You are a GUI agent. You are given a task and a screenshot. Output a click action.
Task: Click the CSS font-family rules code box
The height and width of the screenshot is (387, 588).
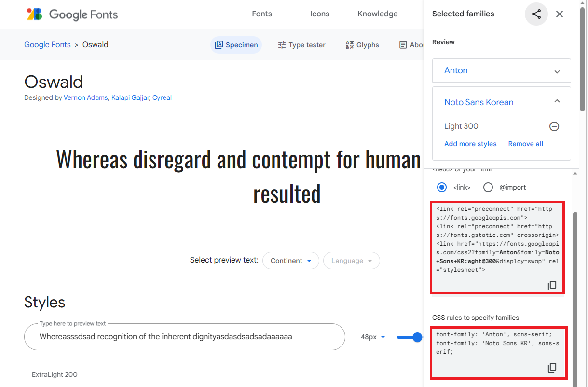499,353
